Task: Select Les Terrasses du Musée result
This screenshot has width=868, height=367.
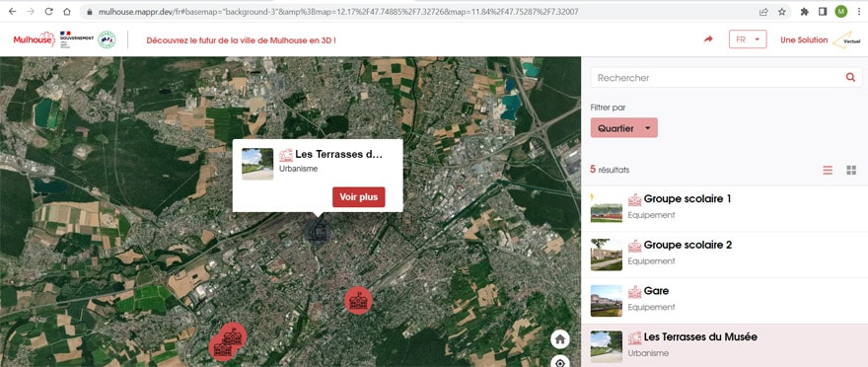Action: click(725, 345)
